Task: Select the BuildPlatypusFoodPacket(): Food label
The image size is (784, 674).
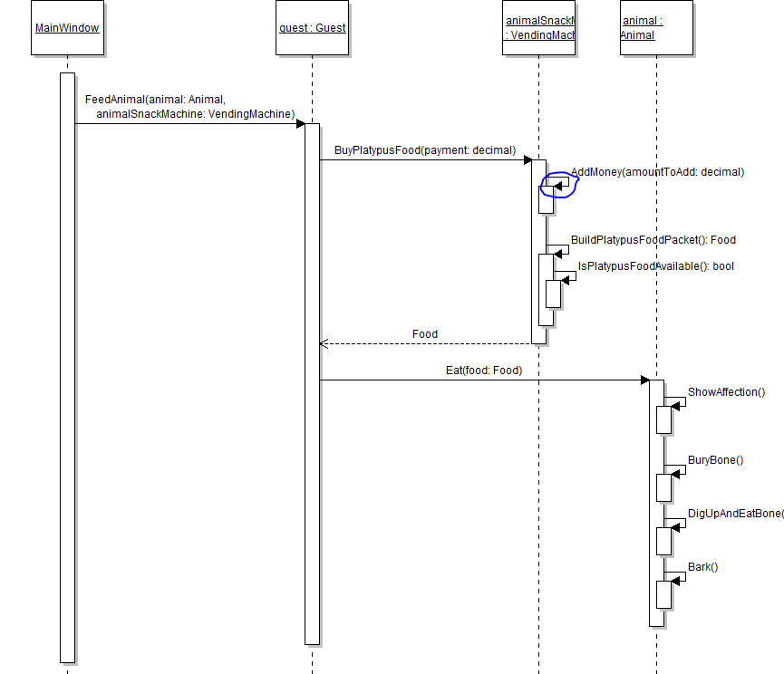Action: (x=653, y=240)
